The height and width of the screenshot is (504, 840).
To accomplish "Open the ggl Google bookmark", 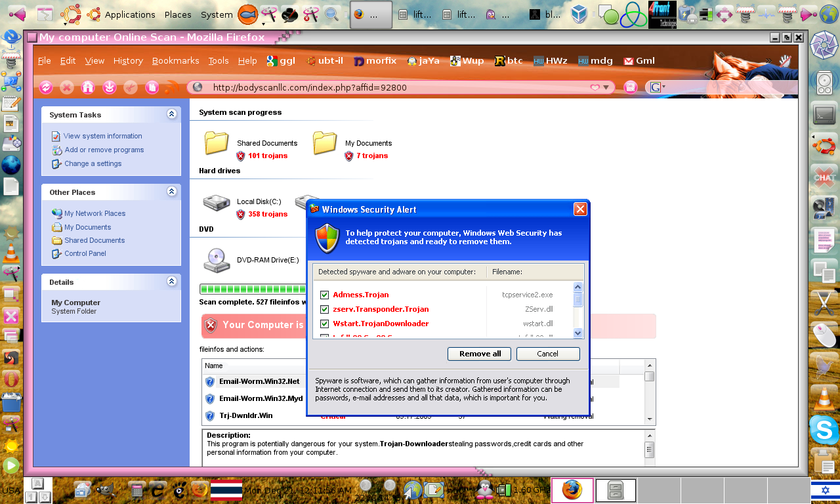I will [x=281, y=61].
